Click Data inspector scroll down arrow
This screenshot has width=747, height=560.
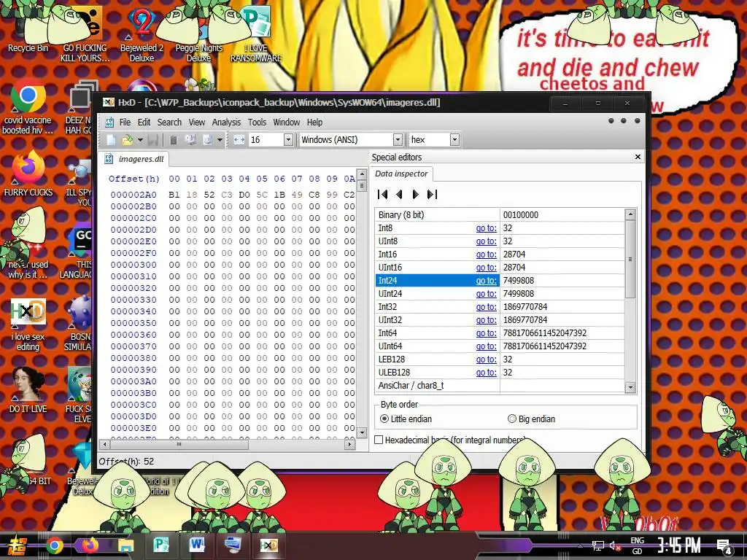[630, 387]
